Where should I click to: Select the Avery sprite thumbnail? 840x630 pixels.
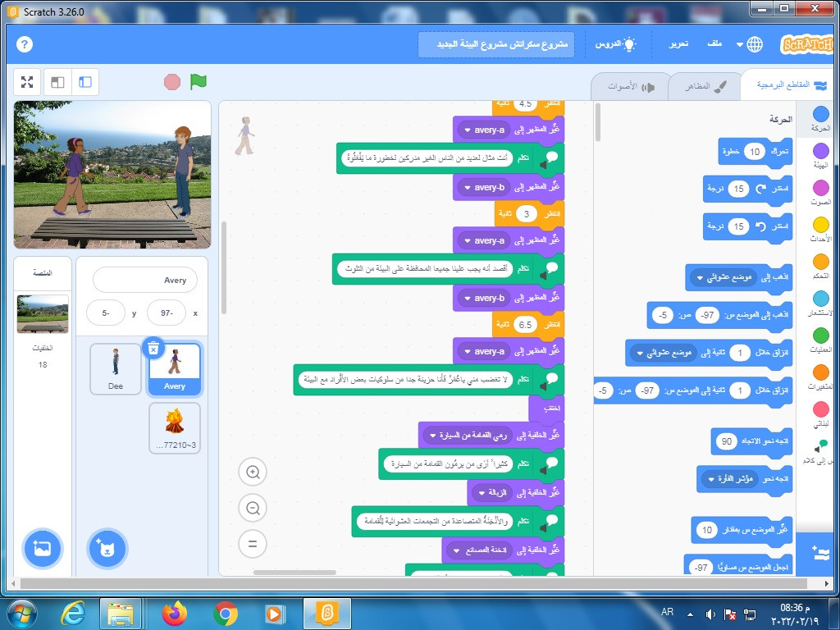pos(175,369)
